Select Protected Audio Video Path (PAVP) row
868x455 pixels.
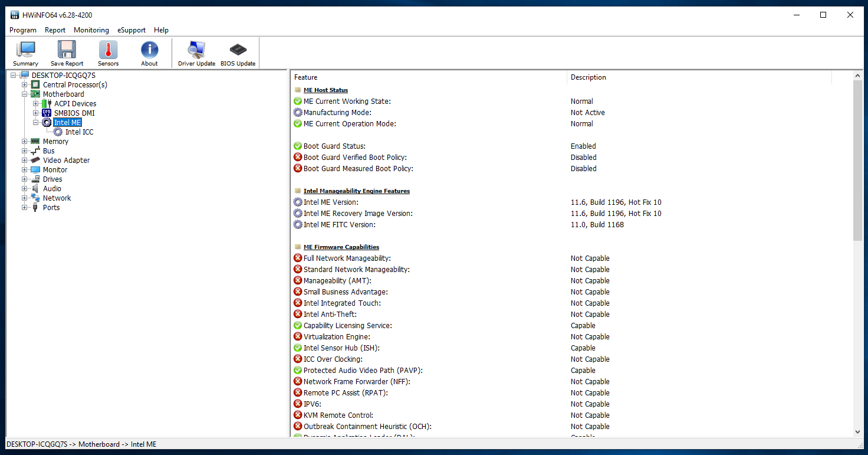click(x=572, y=371)
